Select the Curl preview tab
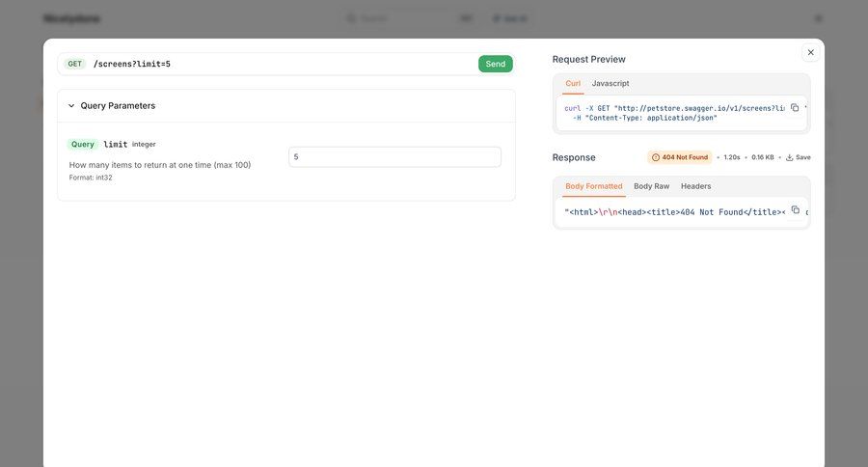868x467 pixels. click(x=573, y=84)
